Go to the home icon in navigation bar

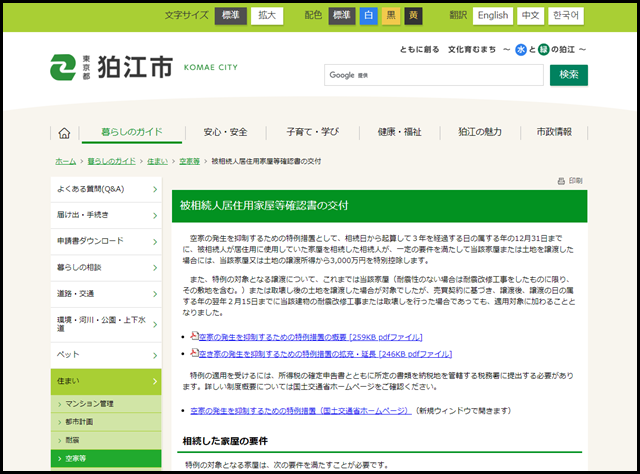pyautogui.click(x=64, y=133)
